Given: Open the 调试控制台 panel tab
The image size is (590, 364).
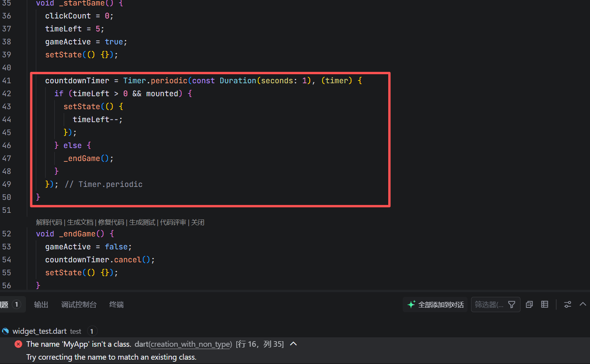Looking at the screenshot, I should [x=79, y=305].
